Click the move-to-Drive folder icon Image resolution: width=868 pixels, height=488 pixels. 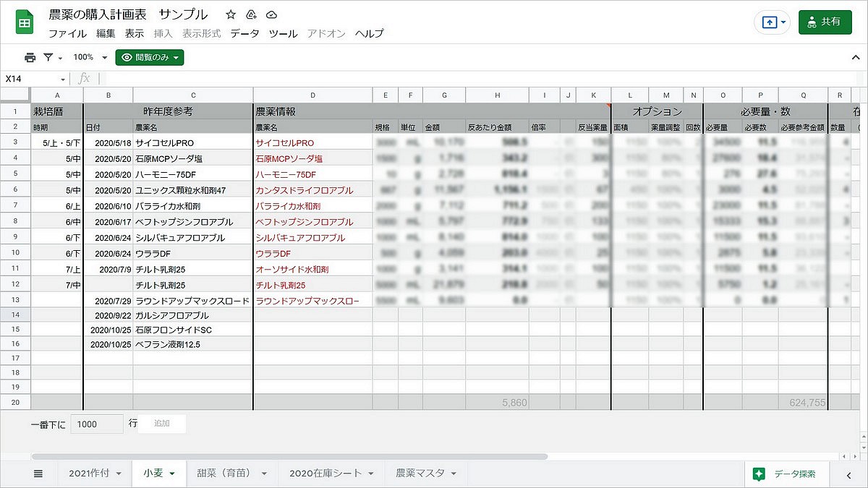251,14
